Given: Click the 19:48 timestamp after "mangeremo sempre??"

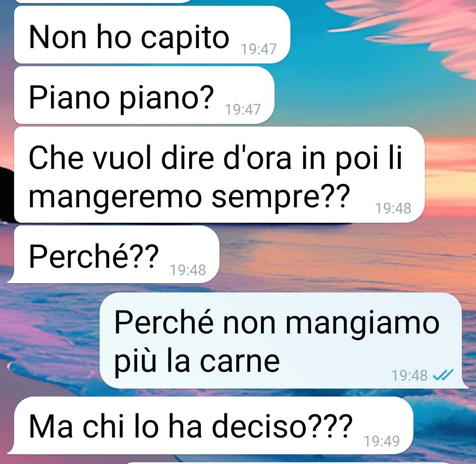Looking at the screenshot, I should [393, 209].
